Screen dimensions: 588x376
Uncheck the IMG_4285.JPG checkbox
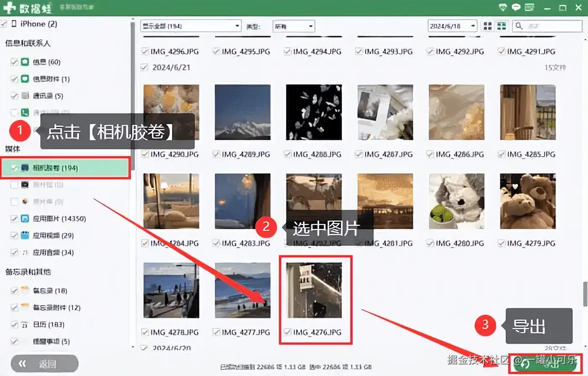(501, 154)
